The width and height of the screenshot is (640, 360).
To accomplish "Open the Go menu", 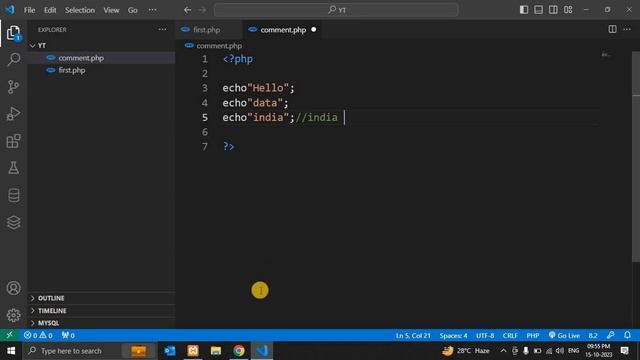I will [x=133, y=10].
